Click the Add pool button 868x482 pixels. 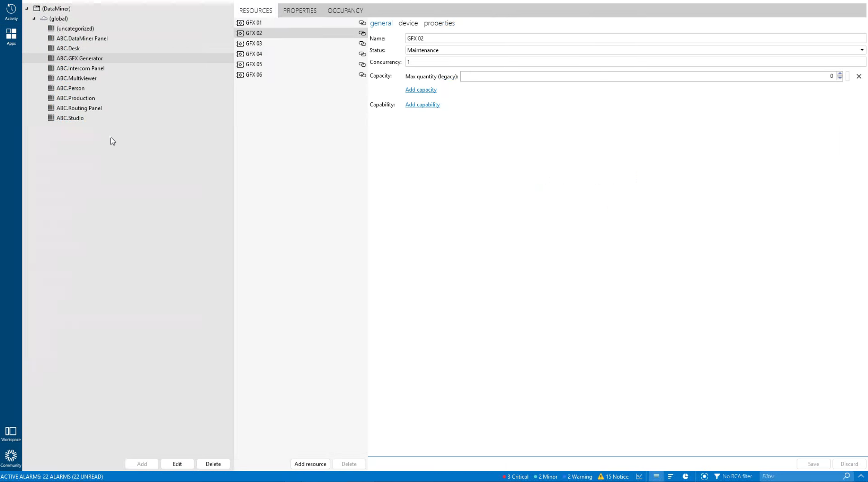142,464
